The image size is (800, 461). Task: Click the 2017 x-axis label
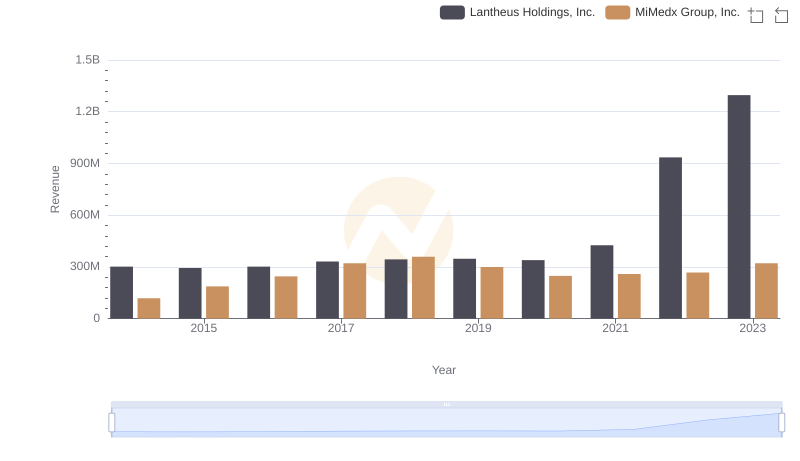(x=341, y=328)
